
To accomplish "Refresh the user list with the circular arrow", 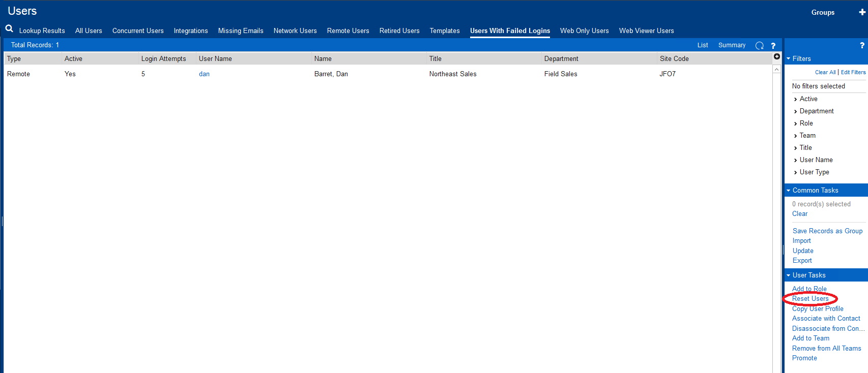I will pyautogui.click(x=760, y=45).
